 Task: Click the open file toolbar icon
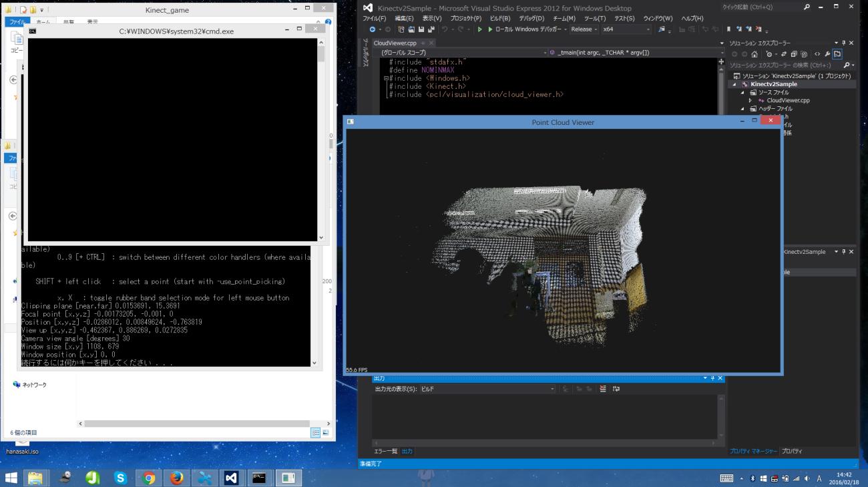coord(411,29)
